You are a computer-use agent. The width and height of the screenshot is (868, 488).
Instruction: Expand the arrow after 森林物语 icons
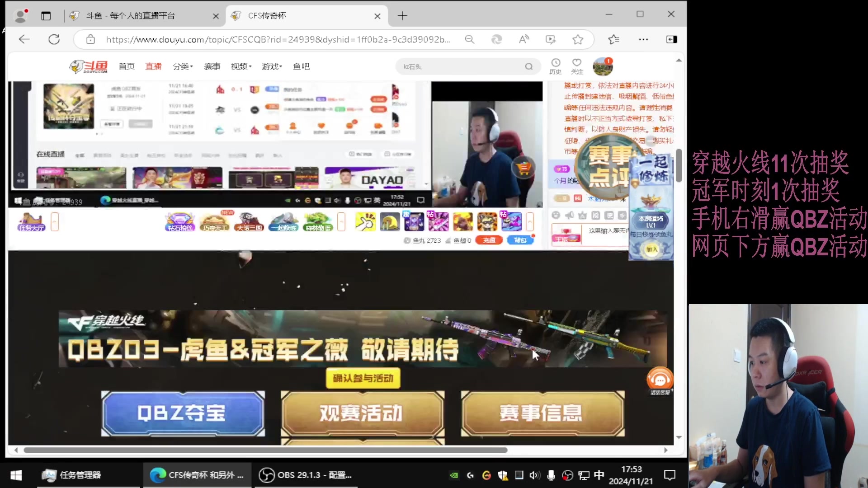tap(341, 222)
